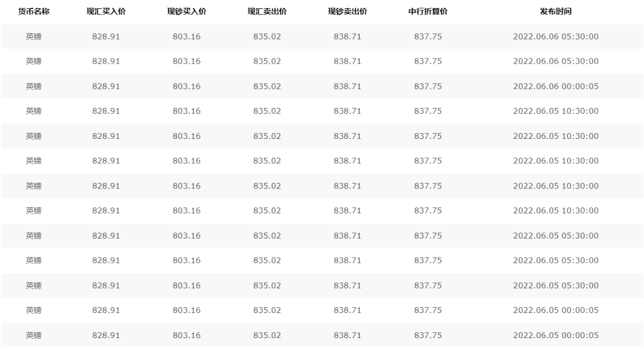Select 835.02 in the 2022.06.06 00:00:05 row
Image resolution: width=644 pixels, height=347 pixels.
267,86
